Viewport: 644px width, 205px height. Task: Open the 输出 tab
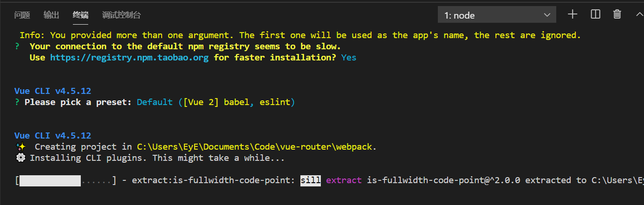point(51,15)
